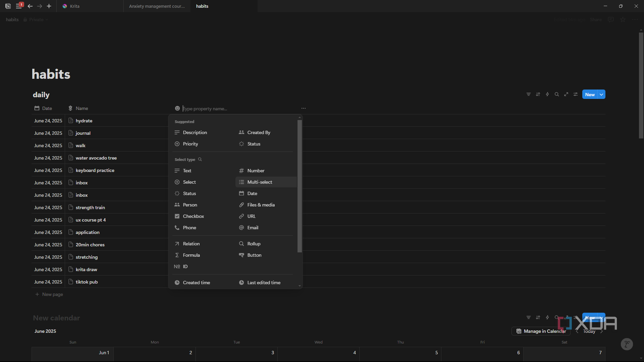The height and width of the screenshot is (362, 644).
Task: Click the sort icon in daily toolbar
Action: tap(538, 94)
